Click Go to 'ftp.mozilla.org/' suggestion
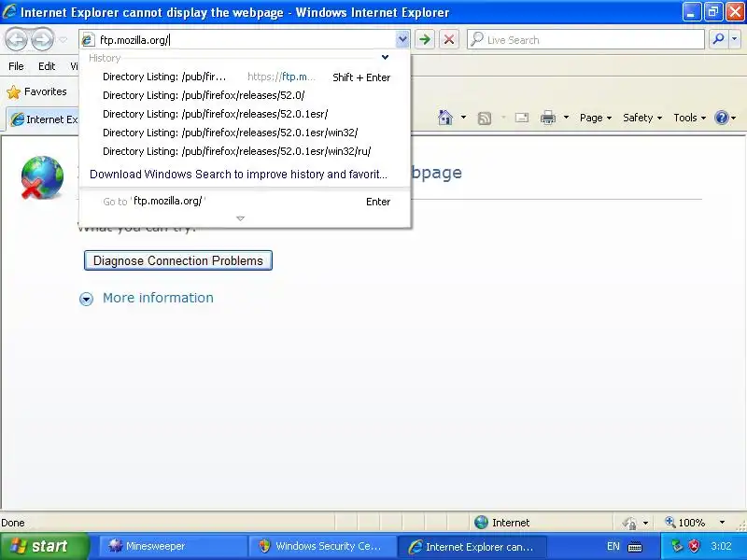This screenshot has height=560, width=747. 245,202
